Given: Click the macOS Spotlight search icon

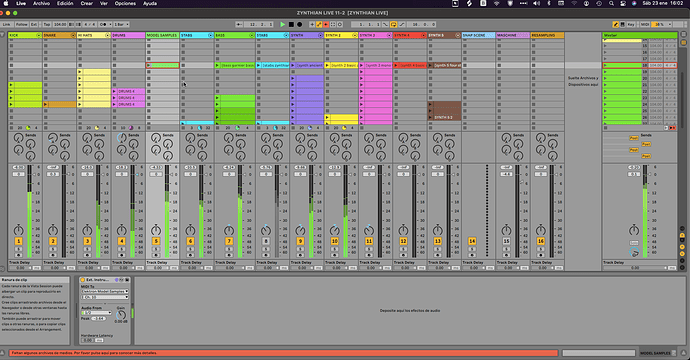Looking at the screenshot, I should [611, 4].
